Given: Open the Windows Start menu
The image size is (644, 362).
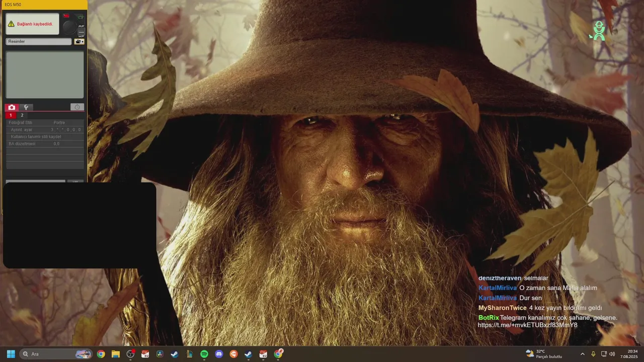Looking at the screenshot, I should pos(11,354).
